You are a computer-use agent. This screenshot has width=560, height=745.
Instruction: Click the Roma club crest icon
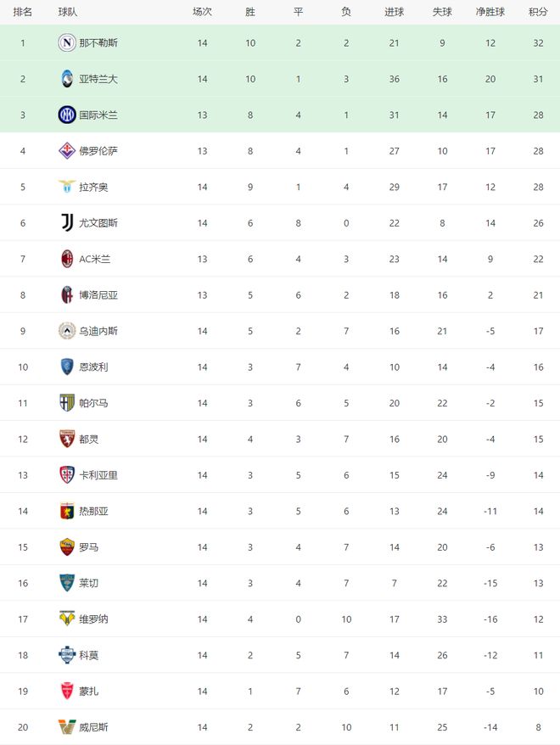67,547
